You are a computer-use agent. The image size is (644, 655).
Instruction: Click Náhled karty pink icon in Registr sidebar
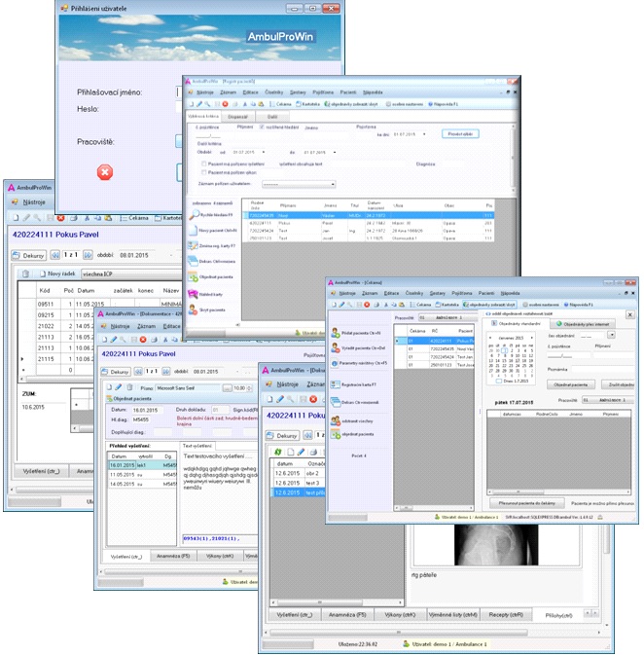click(193, 294)
